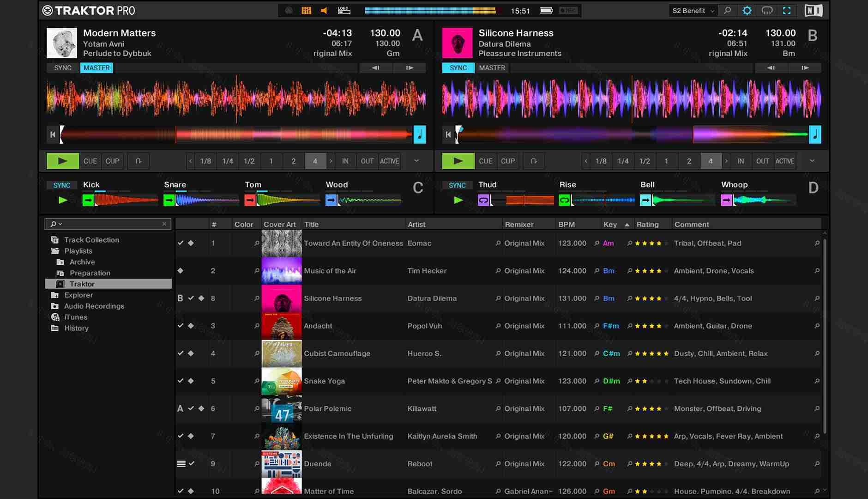Click the blue Wood sample play-mode icon
The image size is (868, 499).
[x=331, y=200]
